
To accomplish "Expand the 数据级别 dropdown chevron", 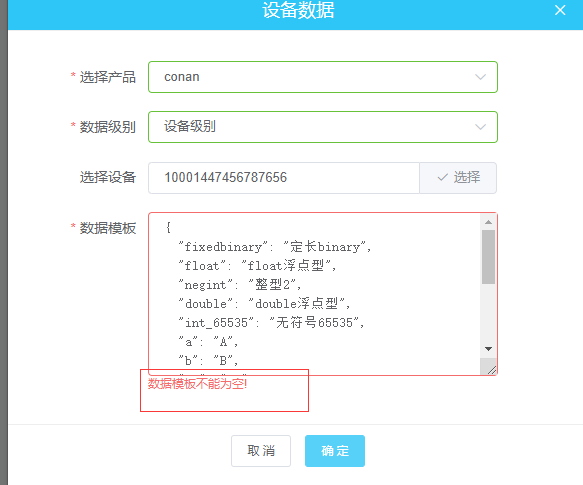I will coord(480,127).
